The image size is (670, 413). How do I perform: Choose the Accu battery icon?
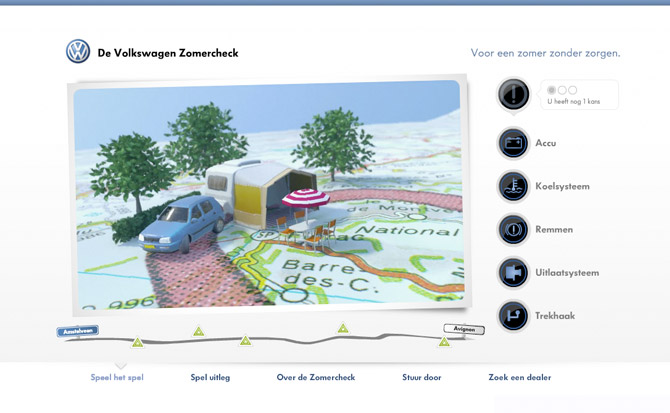pos(513,143)
